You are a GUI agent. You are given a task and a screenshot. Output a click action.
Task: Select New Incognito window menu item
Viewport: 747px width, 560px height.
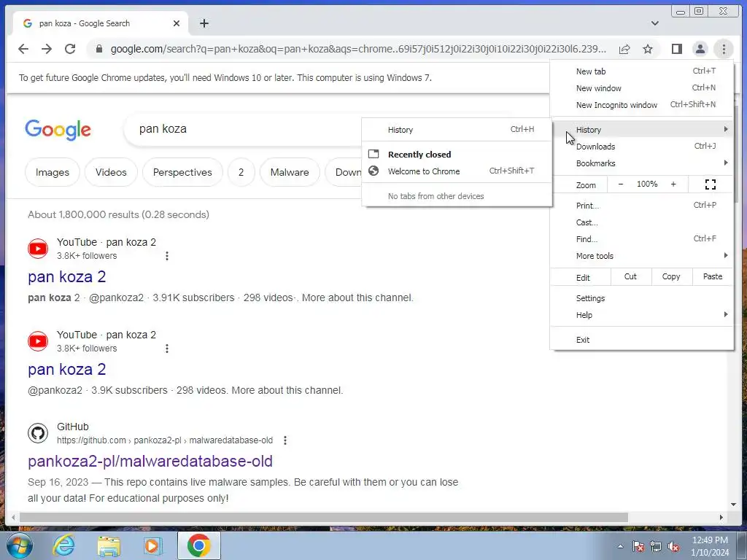642,105
